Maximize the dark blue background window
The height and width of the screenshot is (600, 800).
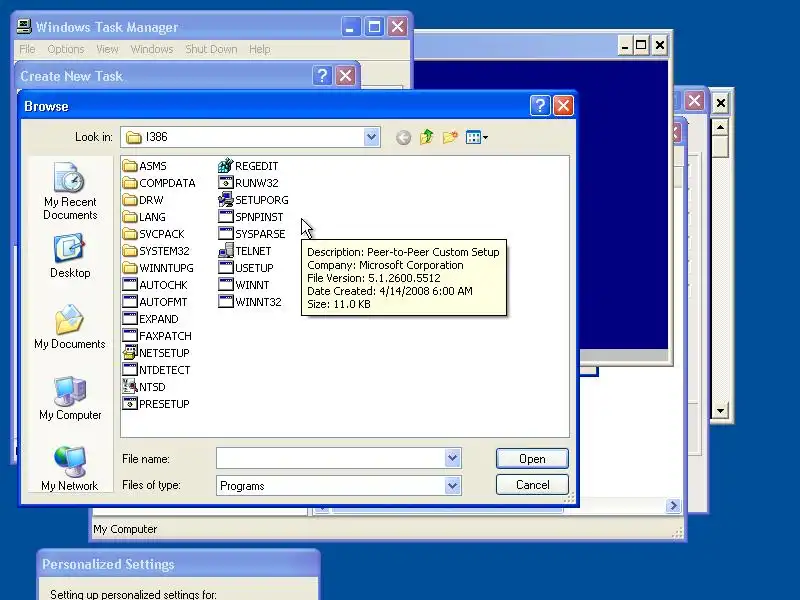641,45
